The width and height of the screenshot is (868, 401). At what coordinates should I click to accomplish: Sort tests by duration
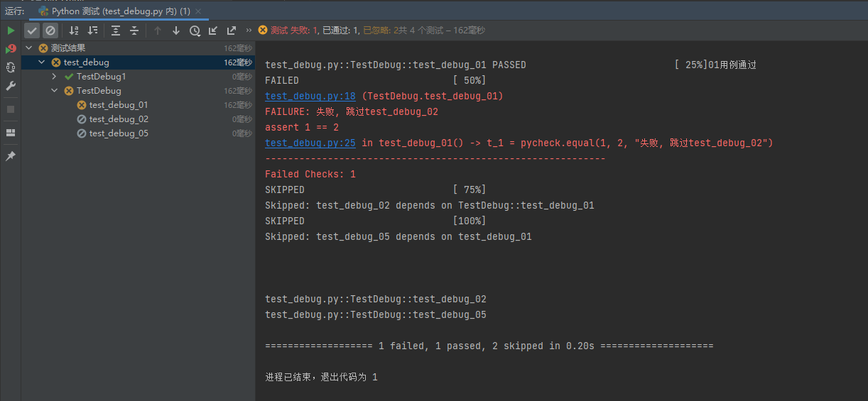92,31
